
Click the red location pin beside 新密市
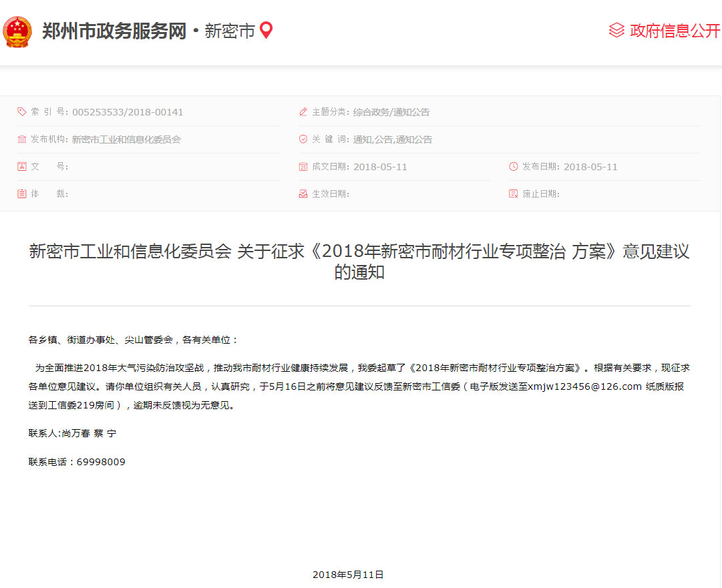click(266, 31)
